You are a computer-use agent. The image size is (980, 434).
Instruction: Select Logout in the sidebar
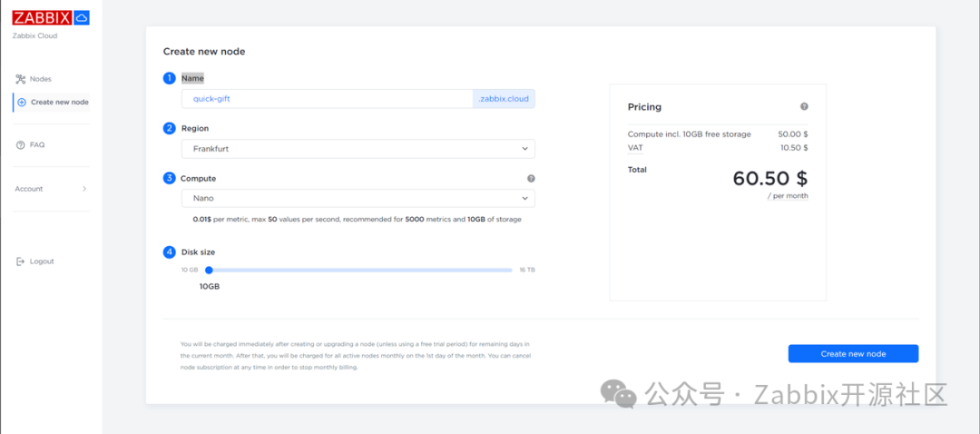[x=42, y=261]
